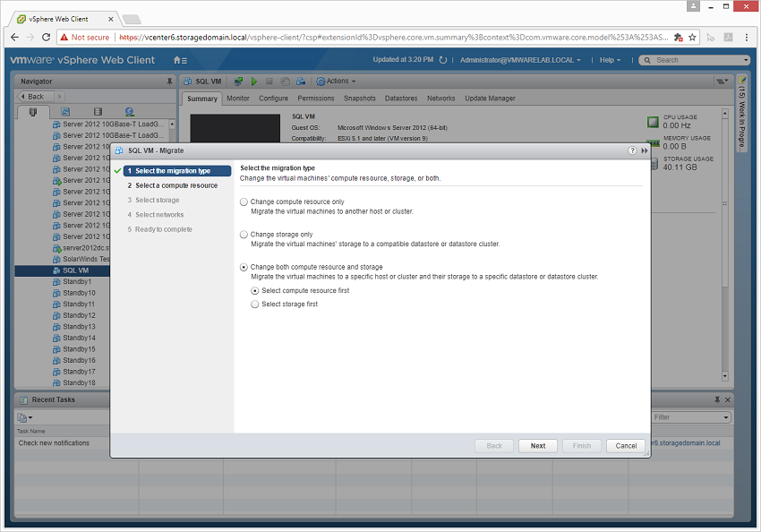Refresh vSphere data next to the updated time
The width and height of the screenshot is (761, 532).
pos(442,60)
